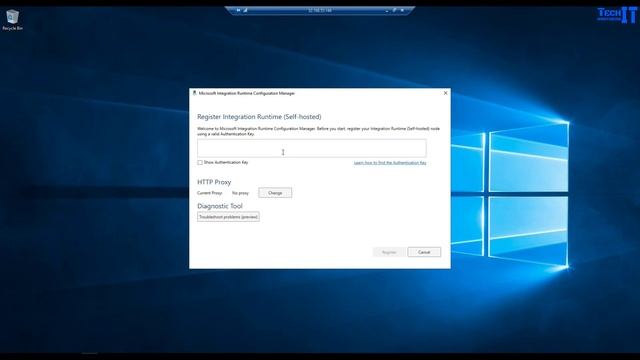Screen dimensions: 640x360
Task: Restore down the remote desktop session
Action: (394, 10)
